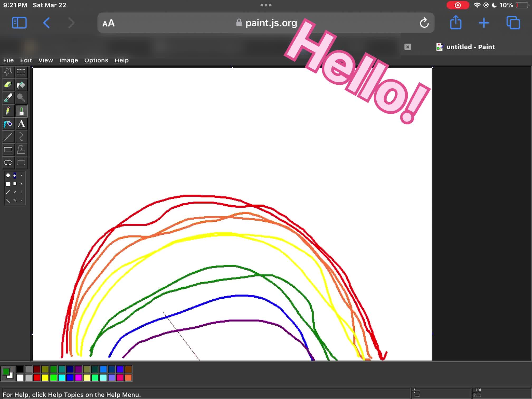Pick the dark gray color swatch
532x399 pixels.
[x=28, y=369]
